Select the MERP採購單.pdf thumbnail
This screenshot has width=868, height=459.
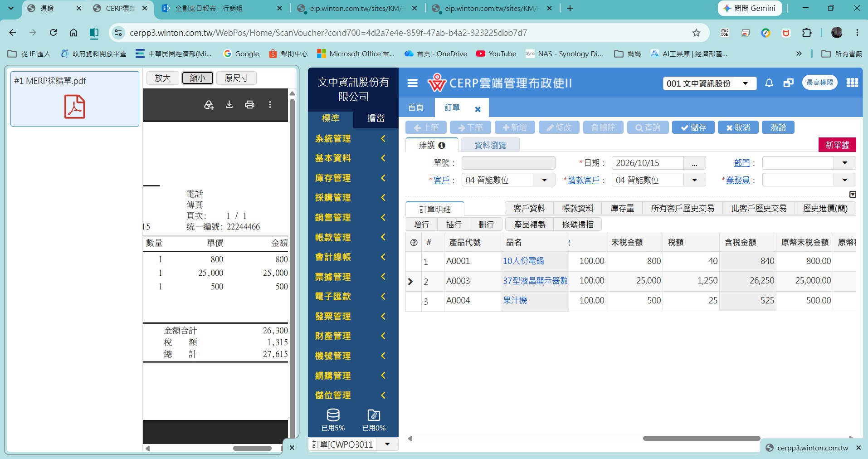point(75,99)
